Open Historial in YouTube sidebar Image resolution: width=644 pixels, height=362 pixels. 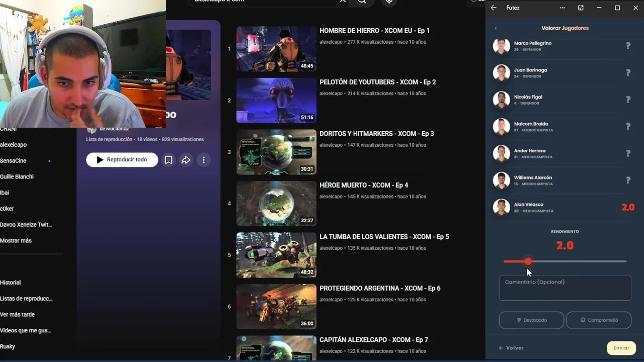[x=11, y=283]
